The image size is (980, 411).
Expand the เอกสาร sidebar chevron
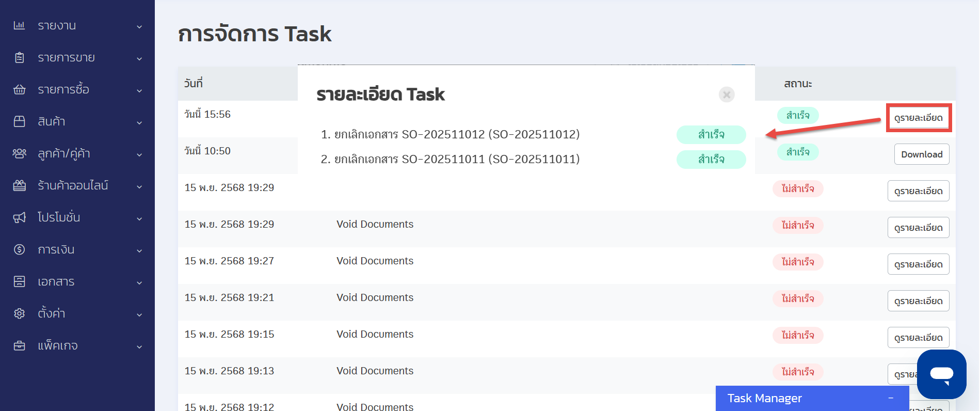(x=139, y=282)
